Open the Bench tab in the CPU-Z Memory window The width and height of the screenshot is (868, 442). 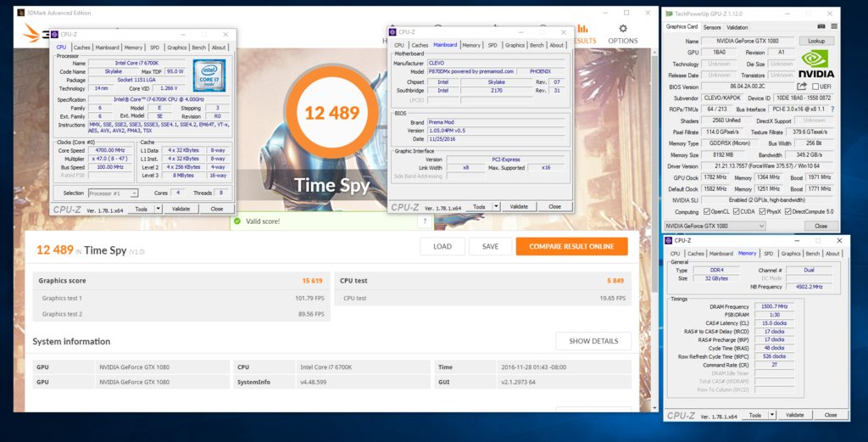(x=812, y=254)
